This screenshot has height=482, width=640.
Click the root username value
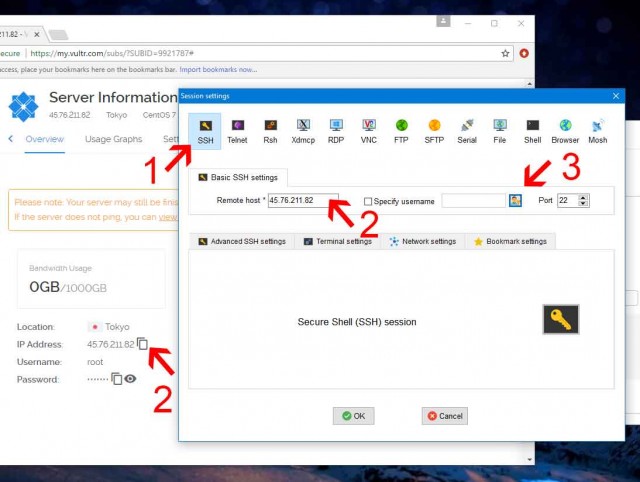coord(95,362)
